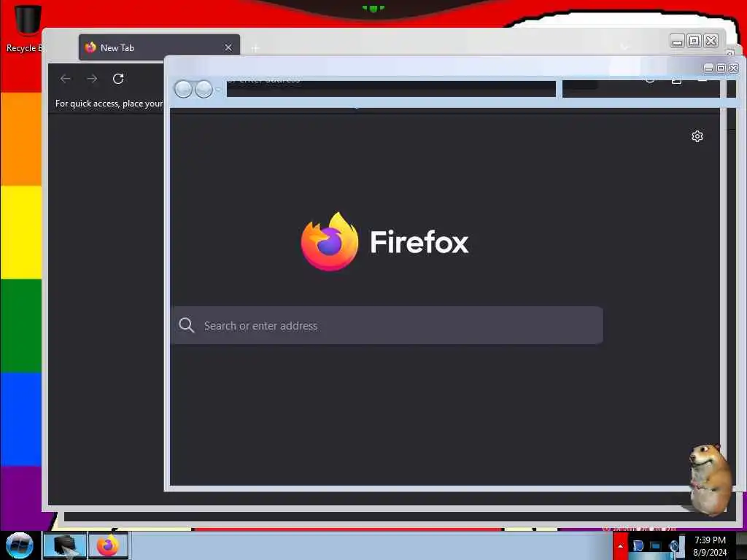This screenshot has height=560, width=747.
Task: Click the front window's round back button
Action: [x=183, y=89]
